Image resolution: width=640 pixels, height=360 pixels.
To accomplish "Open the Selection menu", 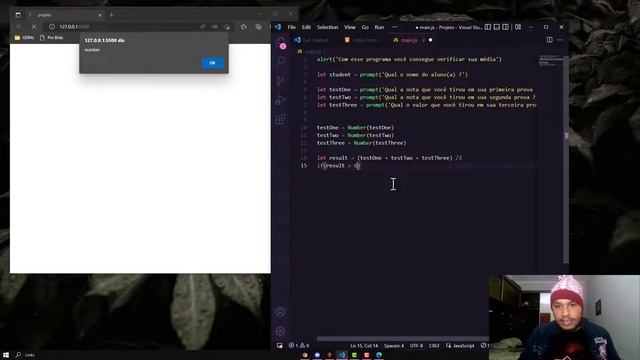I will tap(327, 27).
